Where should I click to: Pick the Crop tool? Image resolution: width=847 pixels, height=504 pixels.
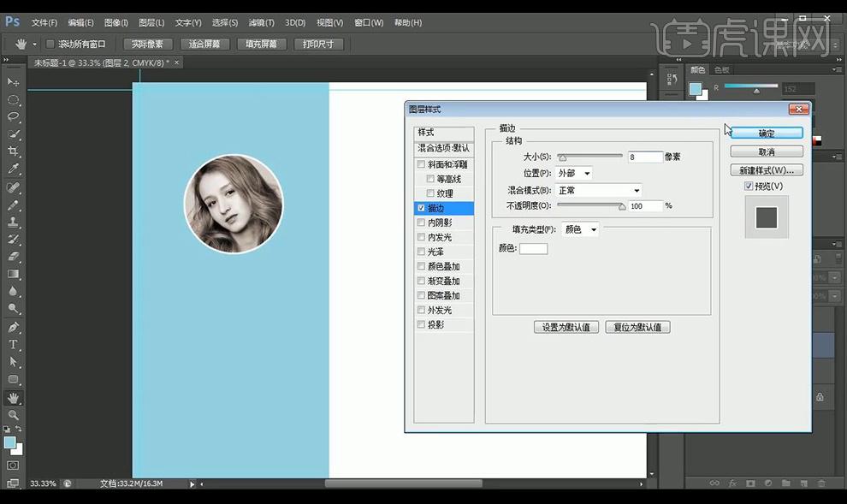click(x=13, y=151)
